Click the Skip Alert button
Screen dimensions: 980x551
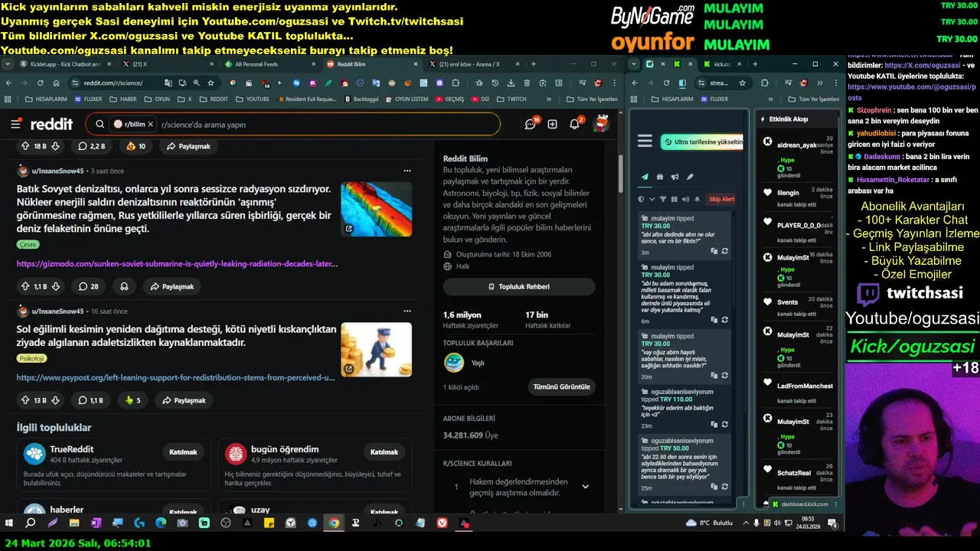pyautogui.click(x=721, y=199)
